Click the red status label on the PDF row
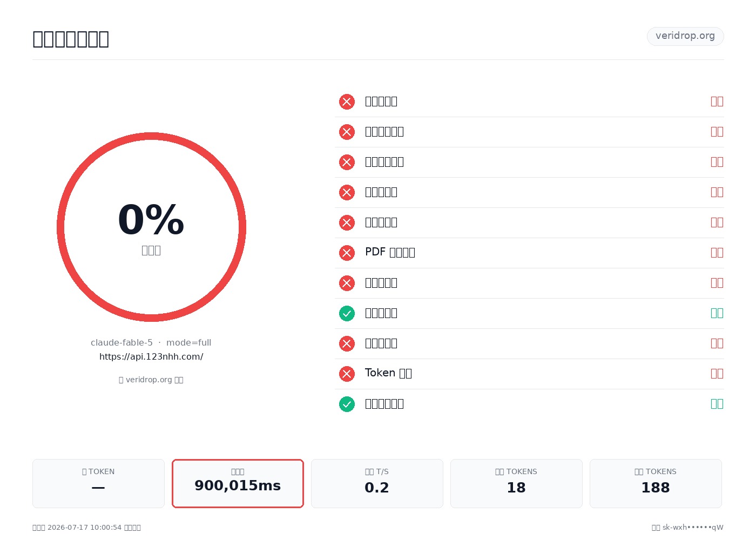 pyautogui.click(x=717, y=253)
